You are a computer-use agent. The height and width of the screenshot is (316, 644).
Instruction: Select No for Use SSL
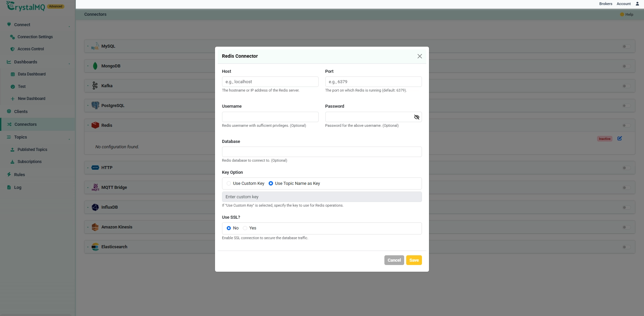pos(229,228)
